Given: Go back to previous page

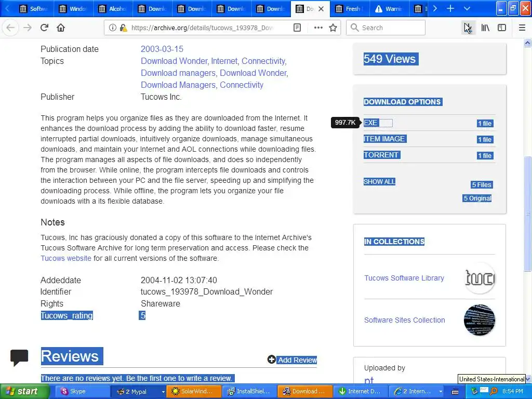Looking at the screenshot, I should [x=10, y=28].
